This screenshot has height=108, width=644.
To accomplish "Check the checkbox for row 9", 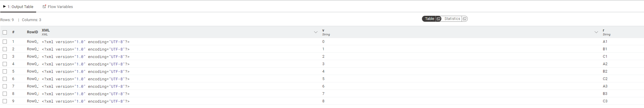I will [x=5, y=101].
